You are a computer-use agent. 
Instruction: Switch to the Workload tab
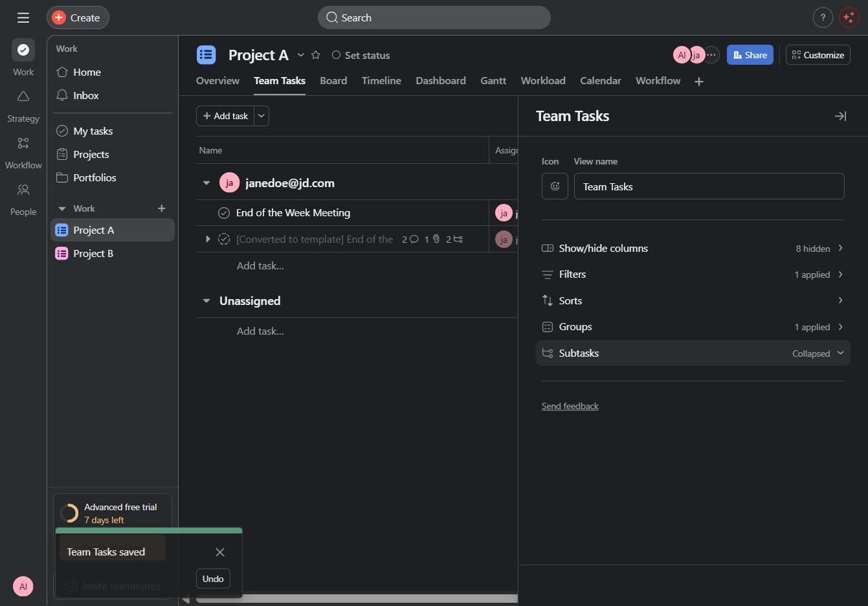point(543,81)
